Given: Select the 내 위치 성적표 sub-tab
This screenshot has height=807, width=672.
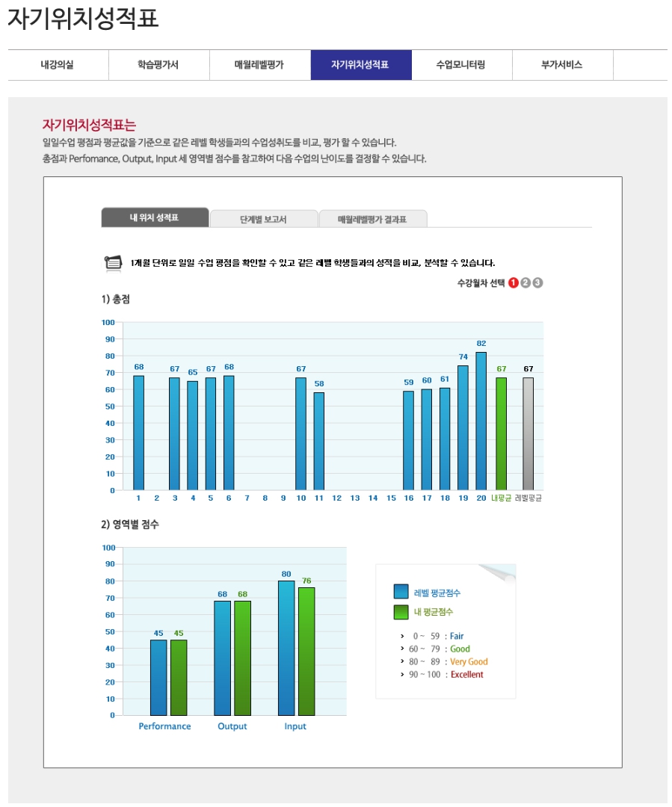Looking at the screenshot, I should pos(154,218).
